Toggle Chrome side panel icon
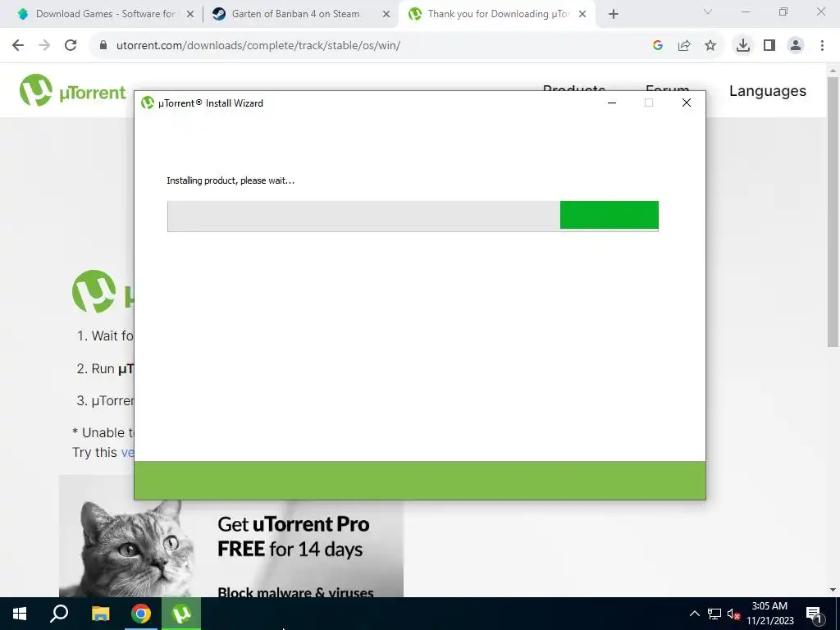Screen dimensions: 840x630 point(769,46)
